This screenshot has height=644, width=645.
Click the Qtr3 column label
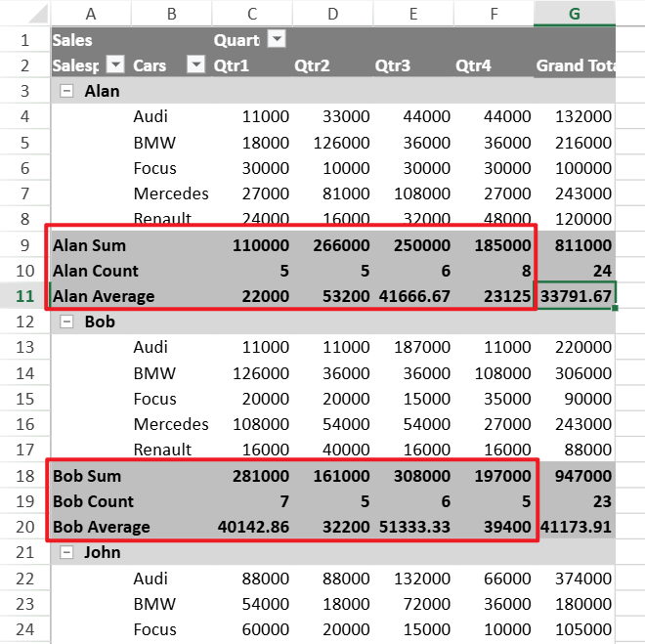click(393, 65)
